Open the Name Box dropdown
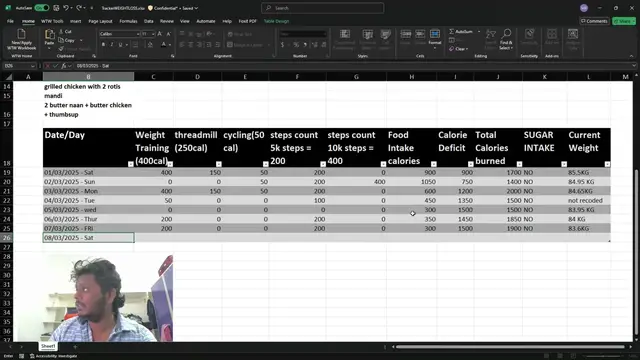The image size is (640, 360). pyautogui.click(x=32, y=66)
